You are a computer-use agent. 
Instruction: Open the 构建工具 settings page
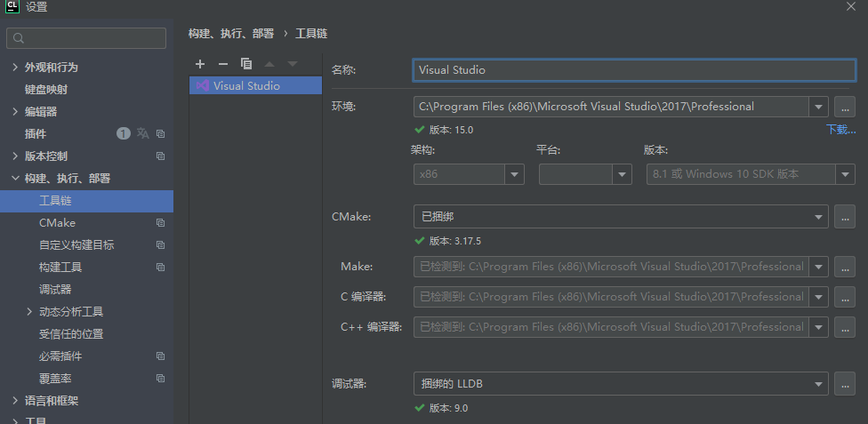pos(60,267)
